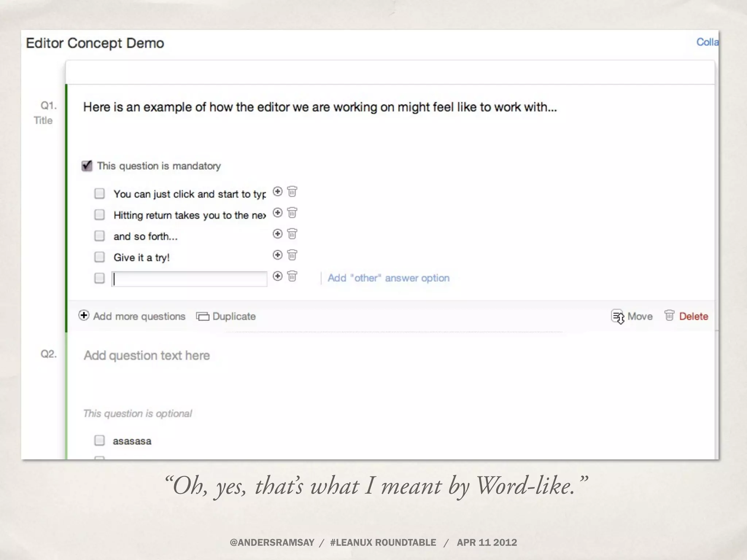Delete 'Give it a try!' with trash icon
The width and height of the screenshot is (747, 560).
pyautogui.click(x=292, y=255)
